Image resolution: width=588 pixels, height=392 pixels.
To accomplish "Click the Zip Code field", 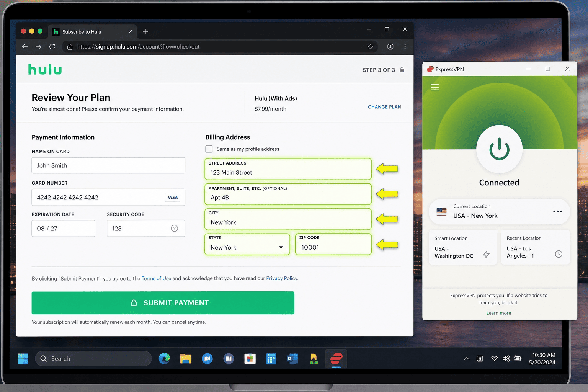I will click(333, 244).
